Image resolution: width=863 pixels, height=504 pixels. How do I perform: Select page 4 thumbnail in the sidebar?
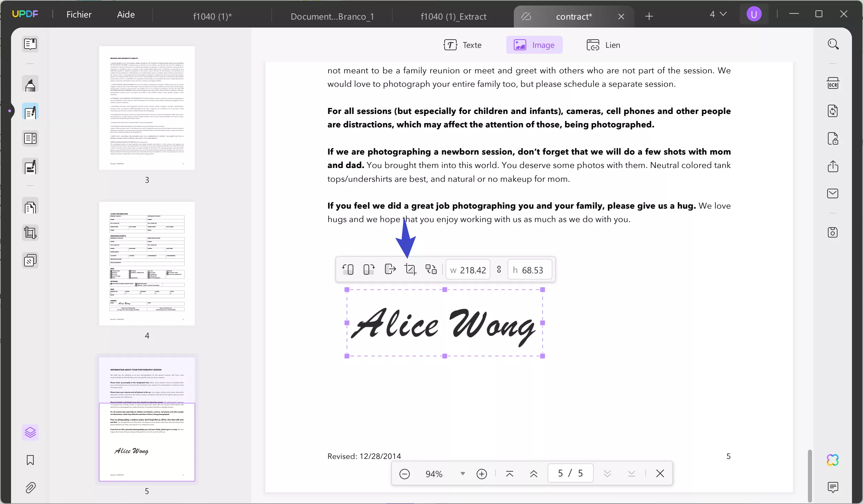tap(147, 263)
